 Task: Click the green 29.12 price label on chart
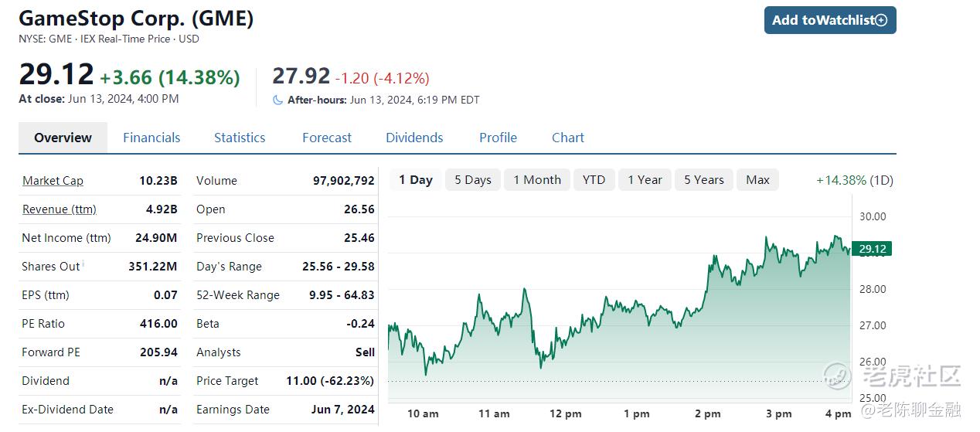coord(872,249)
